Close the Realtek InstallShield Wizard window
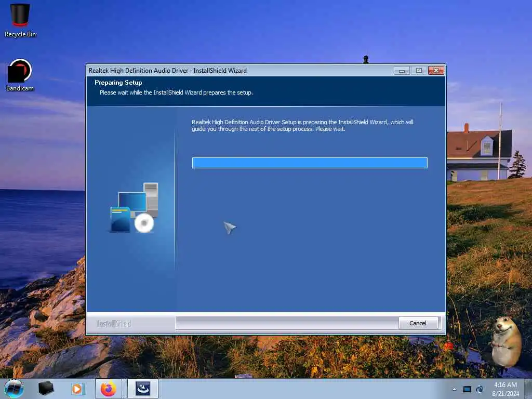Image resolution: width=532 pixels, height=399 pixels. click(436, 71)
